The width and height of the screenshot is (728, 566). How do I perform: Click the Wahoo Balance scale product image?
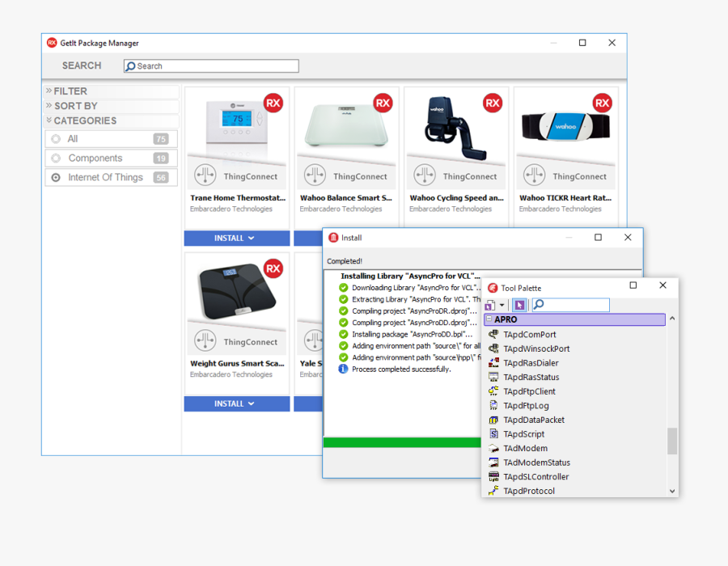tap(346, 125)
